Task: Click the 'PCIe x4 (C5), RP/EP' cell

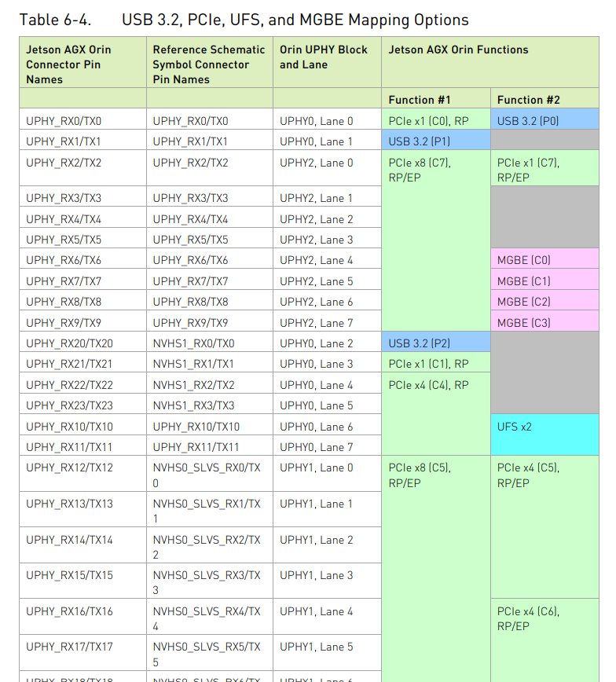Action: click(x=544, y=527)
